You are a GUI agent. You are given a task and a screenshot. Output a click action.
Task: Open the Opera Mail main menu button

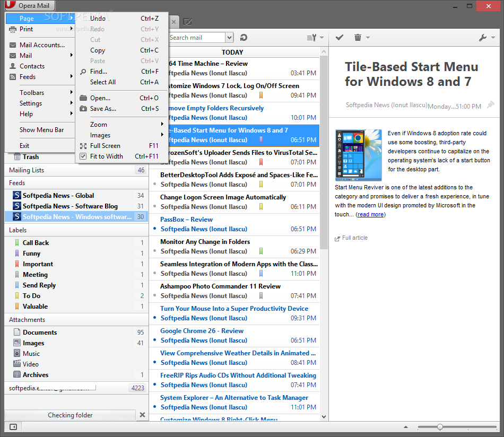click(x=30, y=5)
